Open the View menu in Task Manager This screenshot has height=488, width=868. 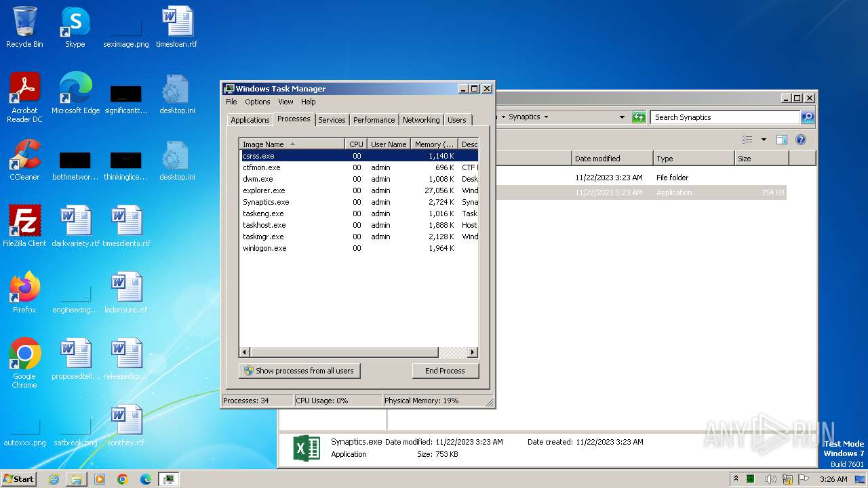(x=285, y=102)
